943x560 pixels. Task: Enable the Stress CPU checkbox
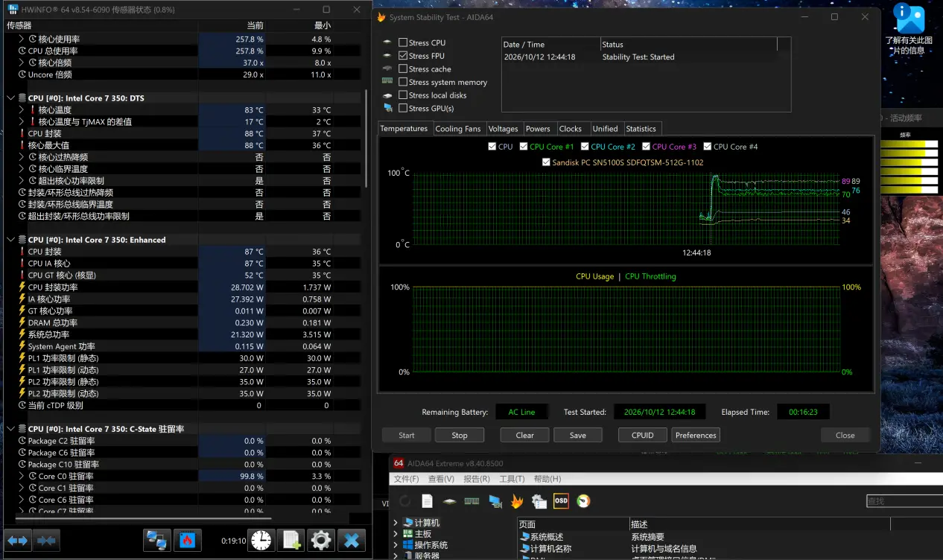pos(403,42)
